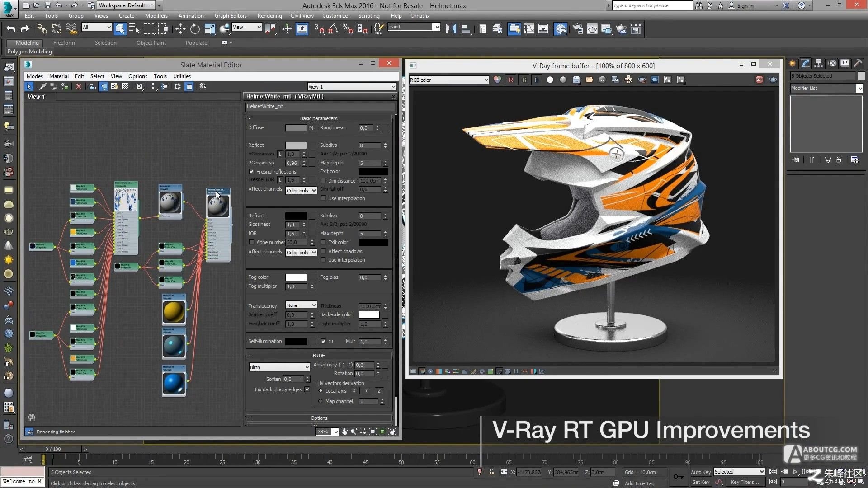Show blue channel in V-Ray frame buffer
Screen dimensions: 868x488
tap(537, 80)
